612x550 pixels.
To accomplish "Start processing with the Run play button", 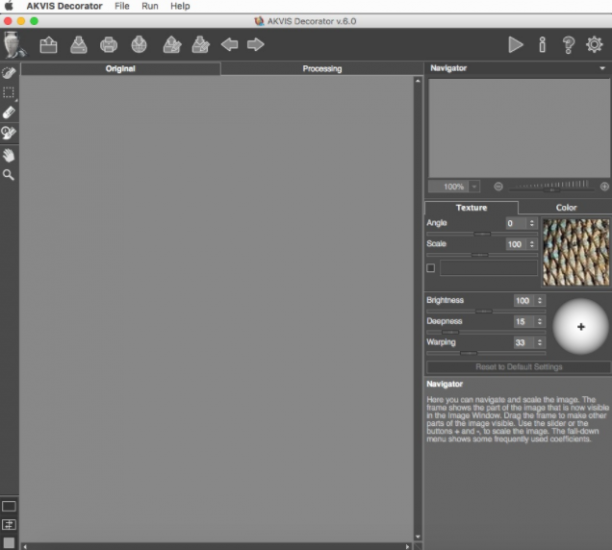I will [x=516, y=45].
